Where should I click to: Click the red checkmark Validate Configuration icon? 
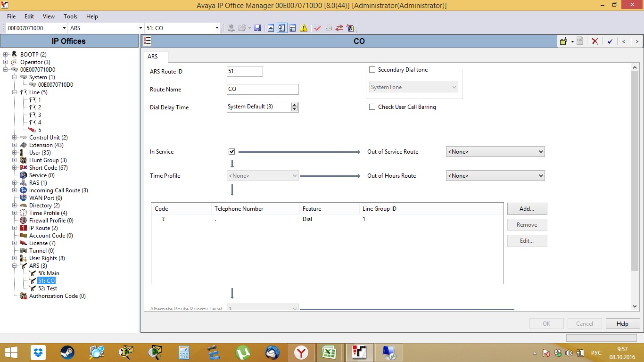point(317,28)
